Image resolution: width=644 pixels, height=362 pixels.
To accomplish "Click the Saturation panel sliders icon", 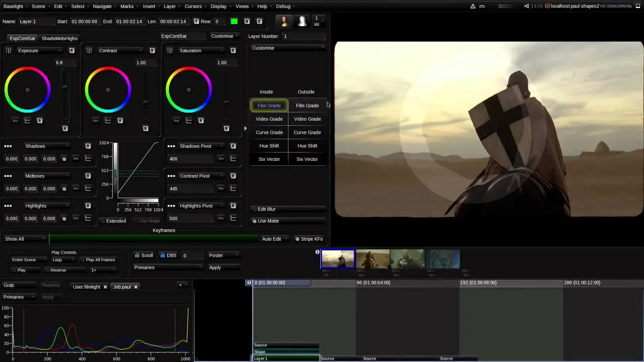I will (x=170, y=50).
